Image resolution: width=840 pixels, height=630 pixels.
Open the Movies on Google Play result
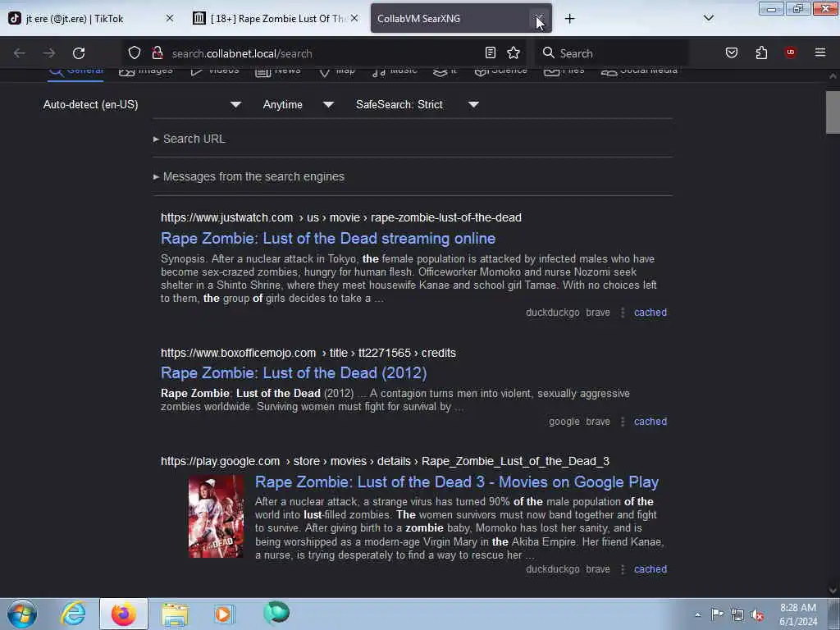click(456, 482)
